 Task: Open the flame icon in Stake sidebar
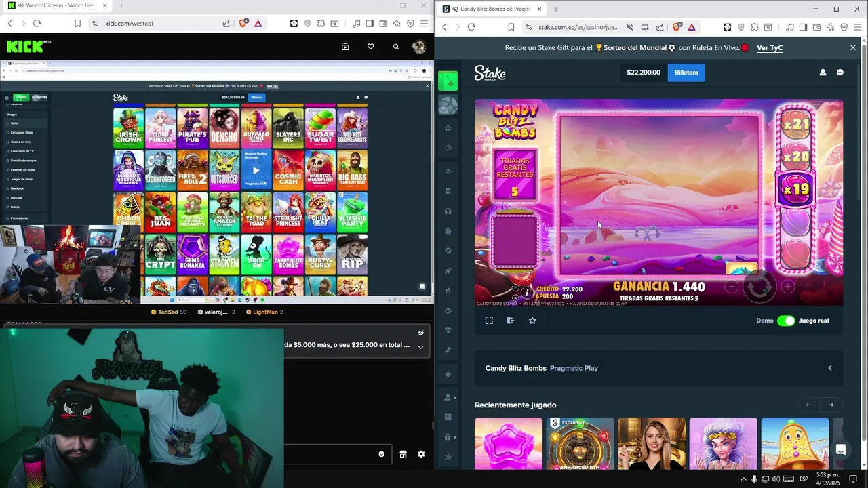(x=448, y=291)
